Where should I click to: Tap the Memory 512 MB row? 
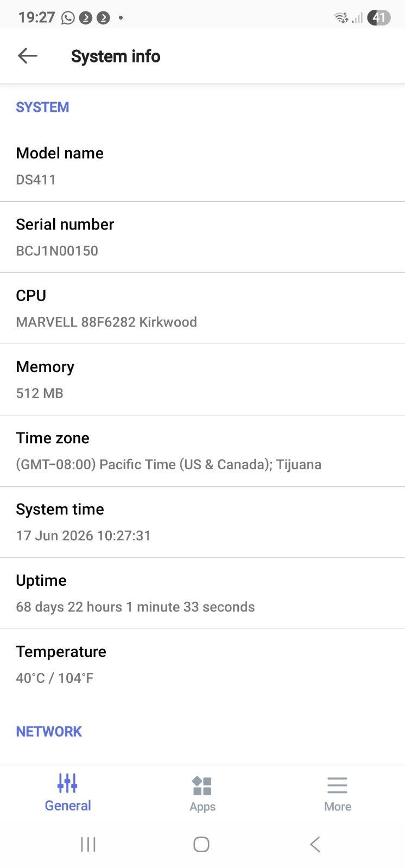point(202,380)
